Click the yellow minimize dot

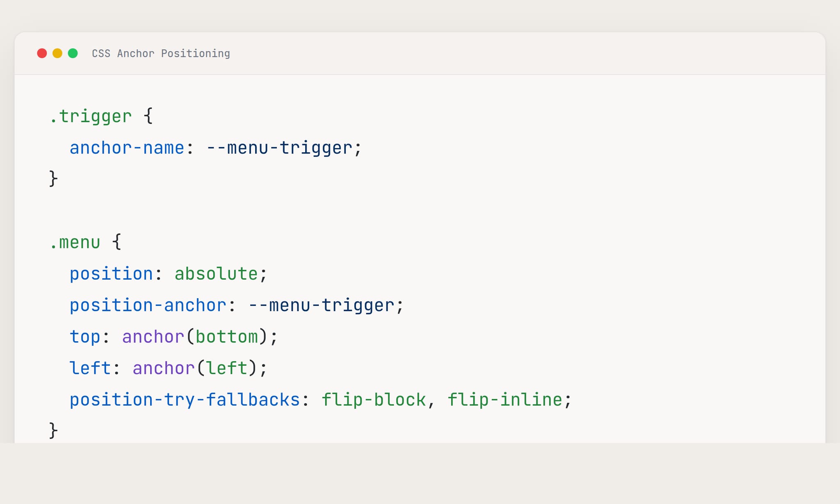click(57, 53)
